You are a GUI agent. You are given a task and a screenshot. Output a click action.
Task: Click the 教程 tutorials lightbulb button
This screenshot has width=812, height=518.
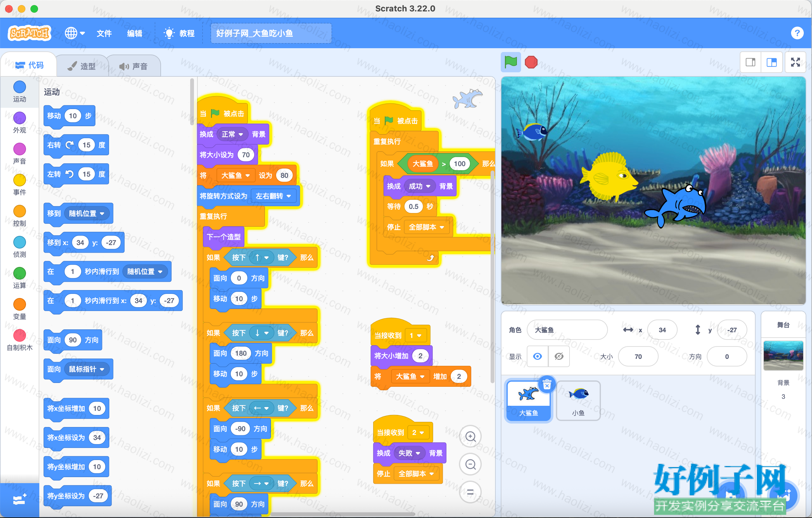click(179, 33)
